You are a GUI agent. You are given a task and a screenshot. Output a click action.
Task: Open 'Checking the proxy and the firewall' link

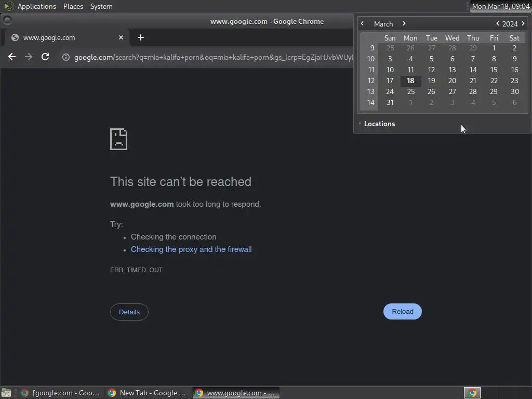tap(191, 249)
